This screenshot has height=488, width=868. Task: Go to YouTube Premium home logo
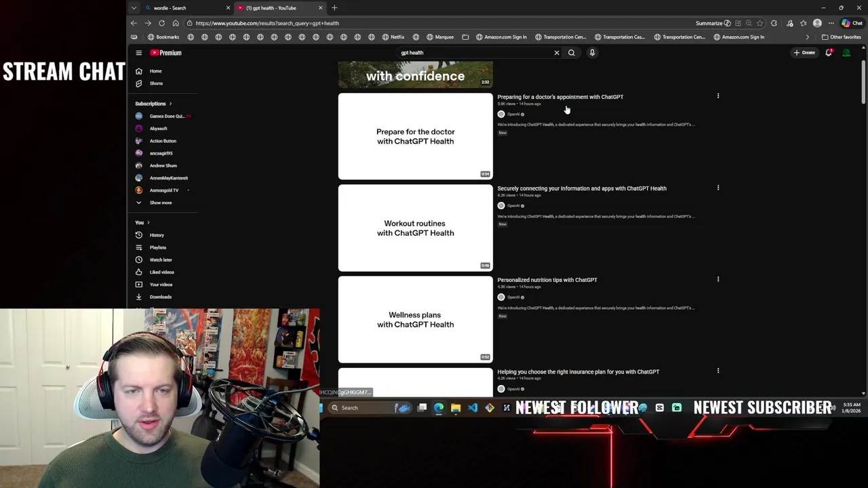[x=166, y=53]
